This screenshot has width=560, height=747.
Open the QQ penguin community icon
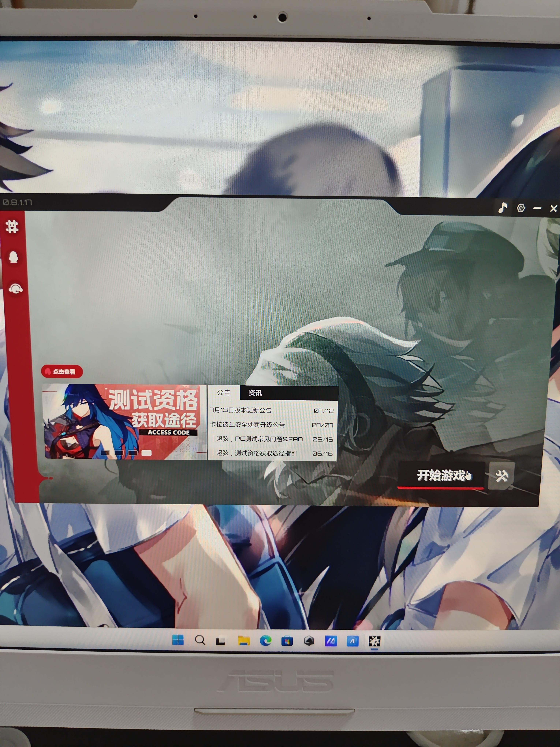coord(14,257)
